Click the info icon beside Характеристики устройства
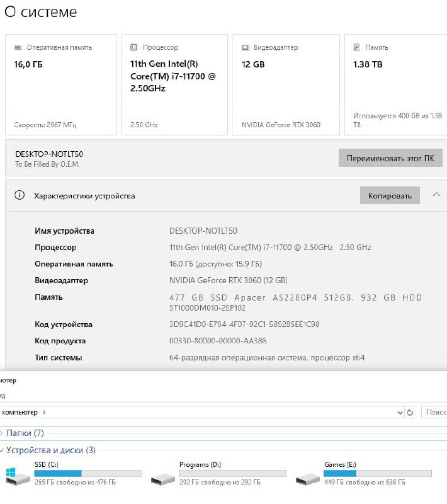Image resolution: width=447 pixels, height=504 pixels. (20, 195)
